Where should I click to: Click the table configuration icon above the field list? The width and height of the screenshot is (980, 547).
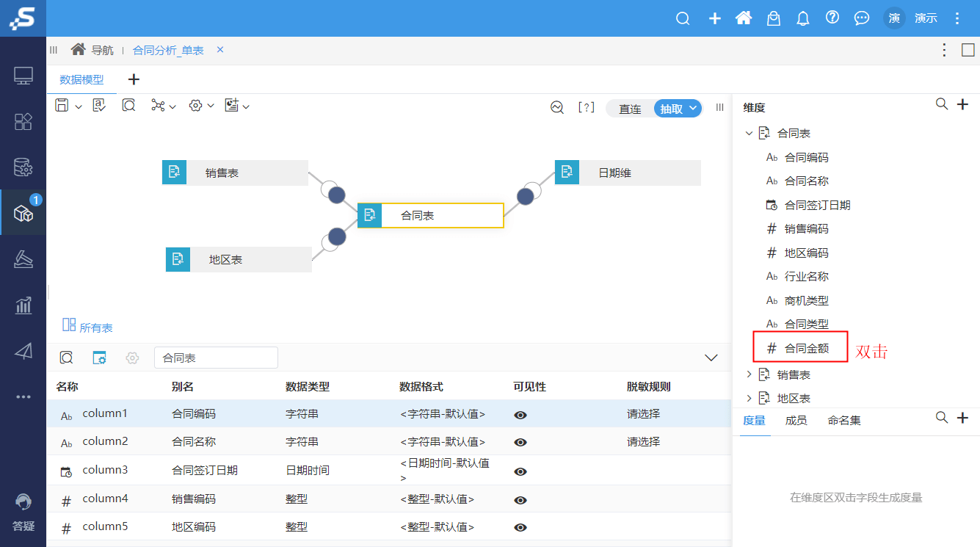100,358
